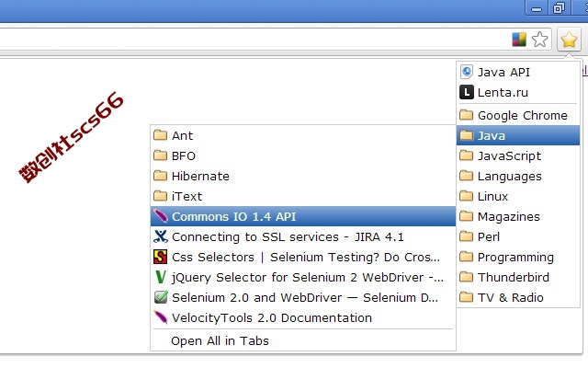This screenshot has height=368, width=588.
Task: Open the Java API bookmark
Action: [x=518, y=72]
